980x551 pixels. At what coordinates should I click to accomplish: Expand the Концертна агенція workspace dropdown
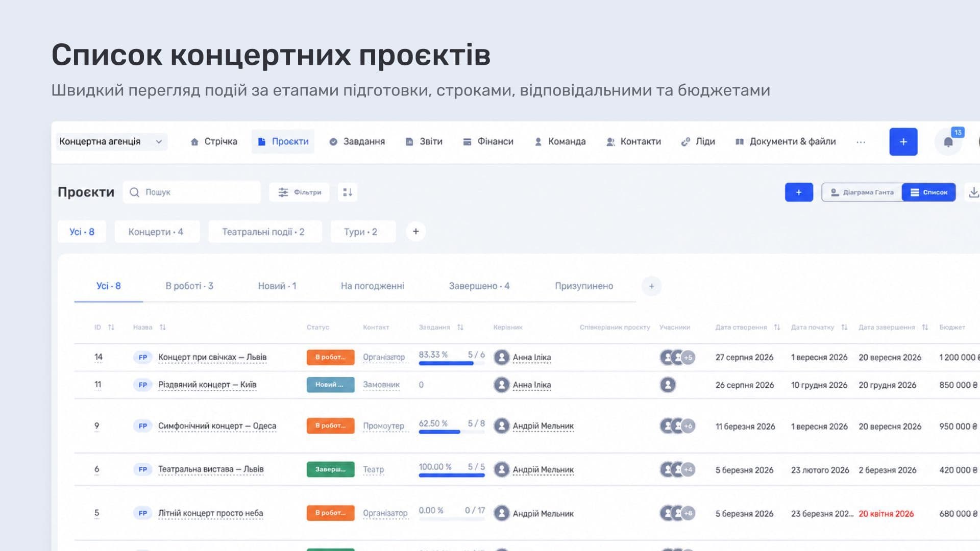coord(111,142)
